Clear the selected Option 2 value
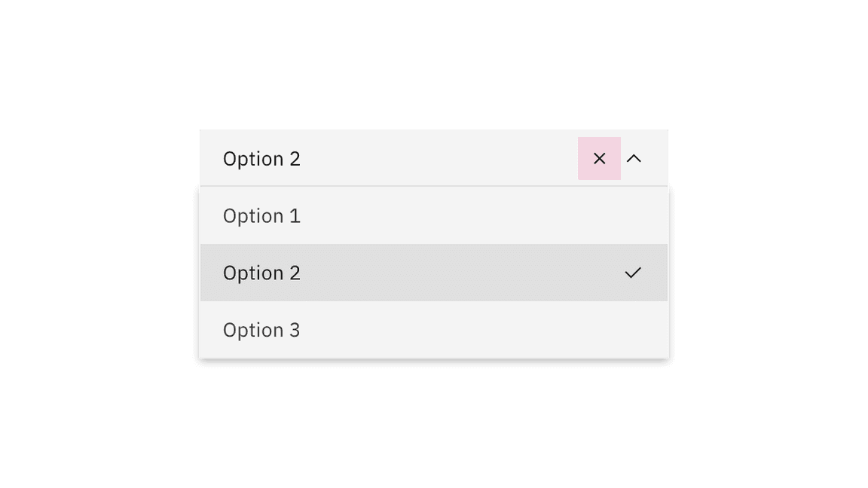 (x=599, y=158)
